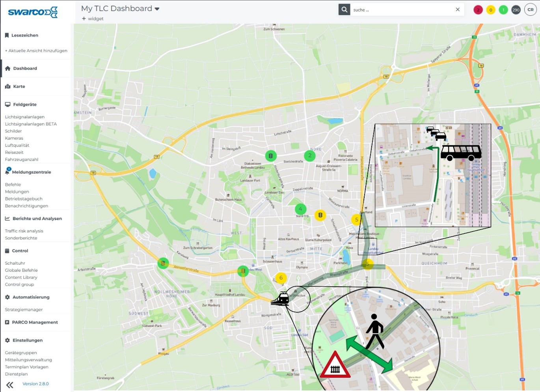Expand the Meldungszentrale section

click(32, 172)
